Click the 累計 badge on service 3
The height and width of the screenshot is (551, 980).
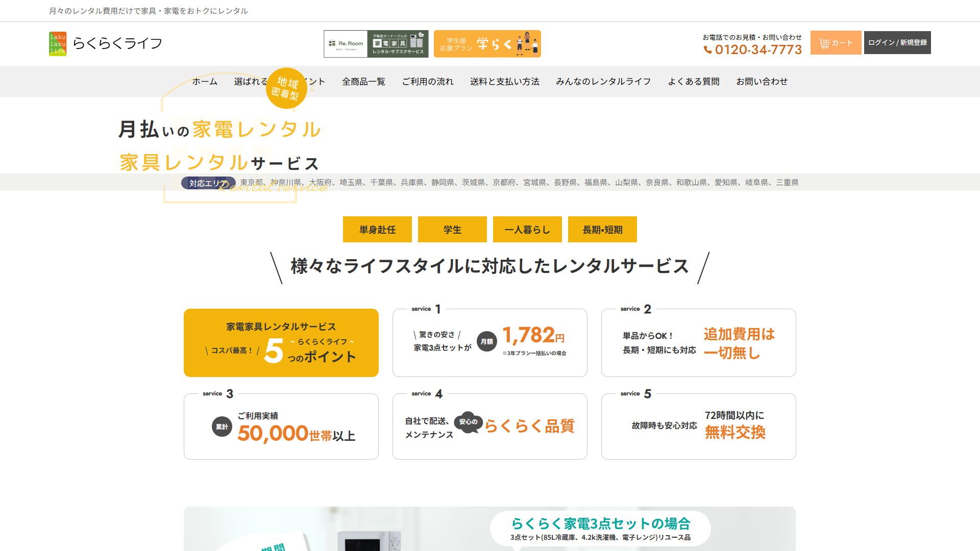pyautogui.click(x=222, y=428)
